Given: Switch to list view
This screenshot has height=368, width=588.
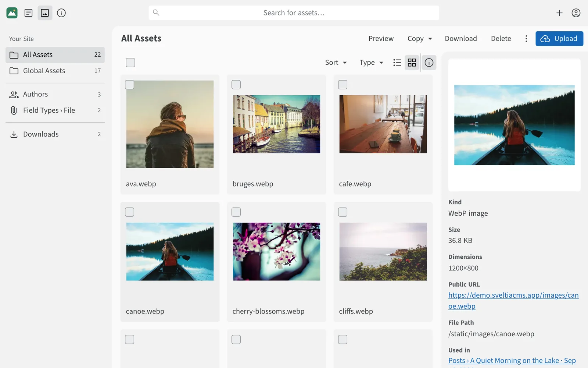Looking at the screenshot, I should pos(397,63).
